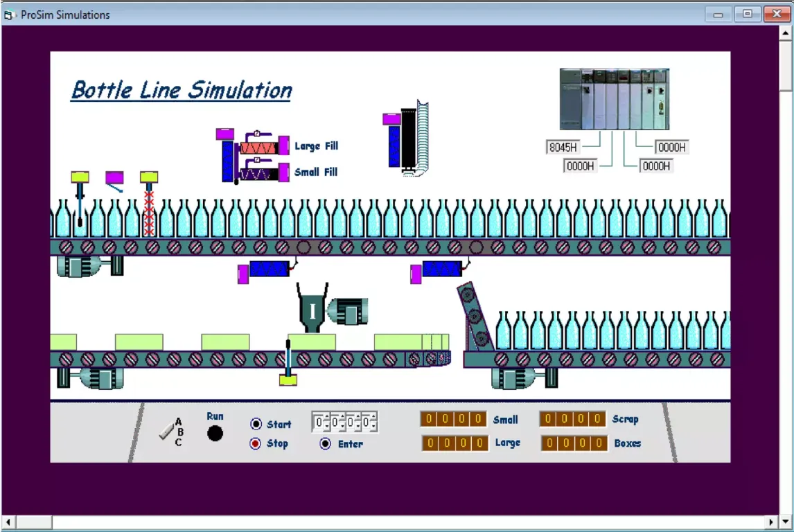Click the Boxes counter display
Screen dimensions: 794x532
574,443
